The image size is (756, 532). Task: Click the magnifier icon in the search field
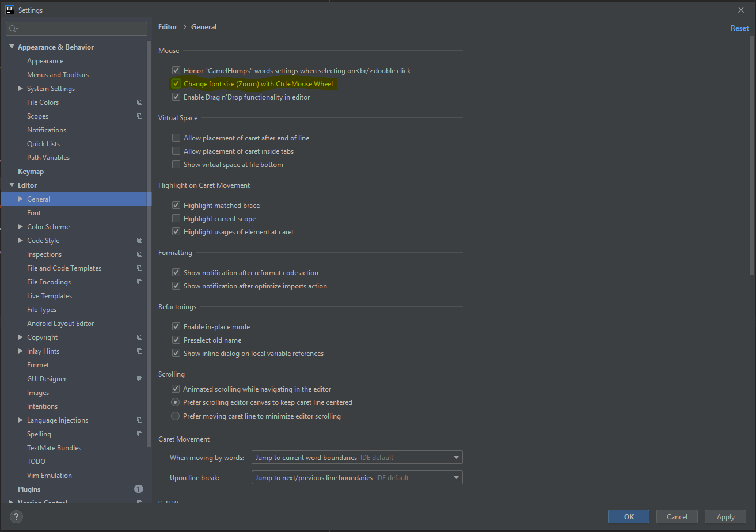tap(13, 28)
